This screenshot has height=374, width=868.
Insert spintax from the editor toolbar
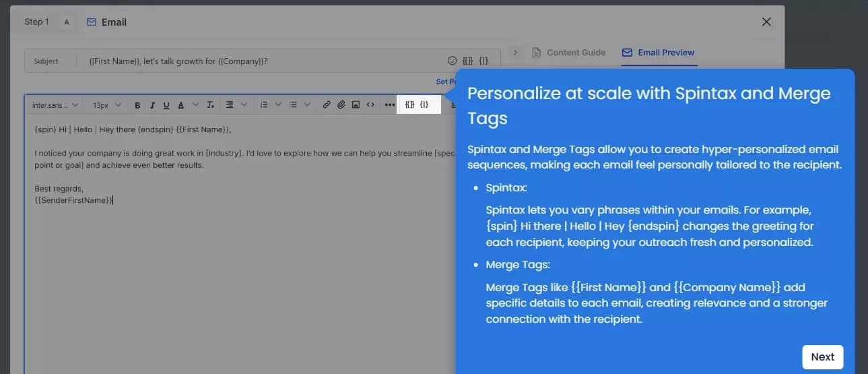(424, 105)
